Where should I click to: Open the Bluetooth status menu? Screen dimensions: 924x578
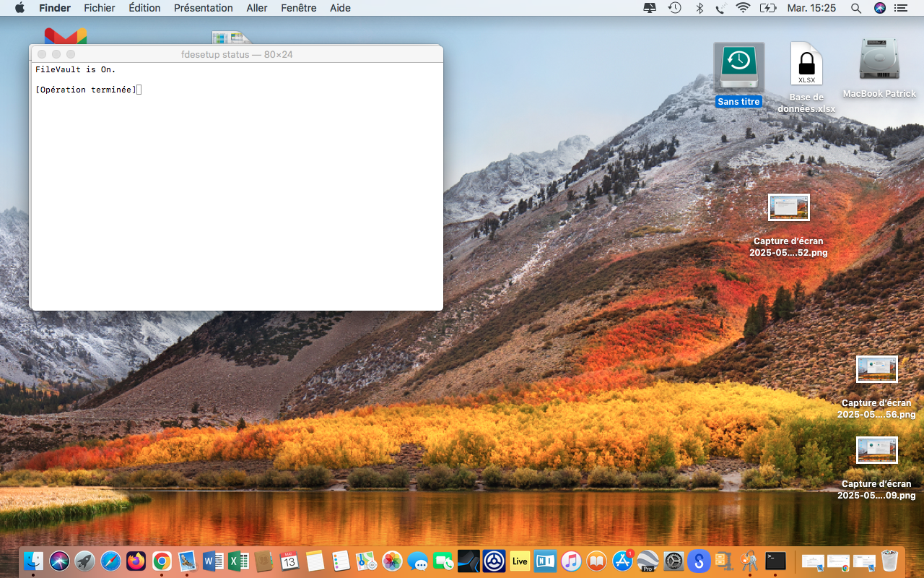point(699,8)
